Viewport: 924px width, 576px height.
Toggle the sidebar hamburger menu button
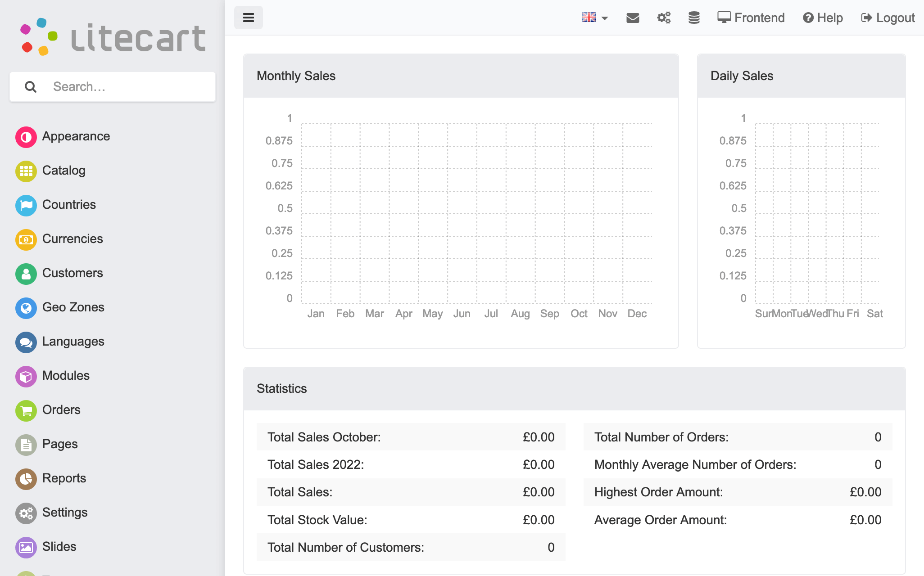click(248, 18)
